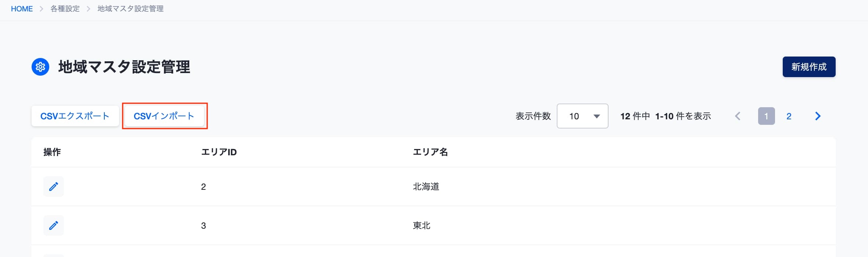
Task: Edit the 東北 row with the pencil icon
Action: [53, 225]
